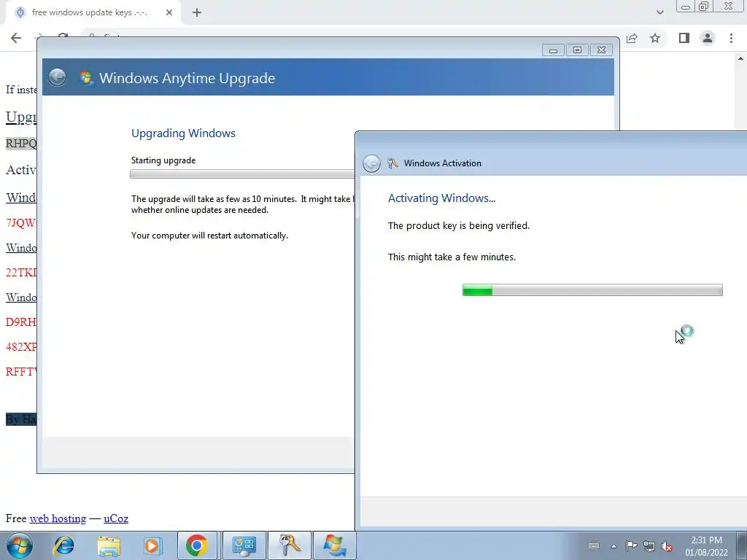The image size is (747, 560).
Task: Open the Windows Start menu
Action: [x=20, y=545]
